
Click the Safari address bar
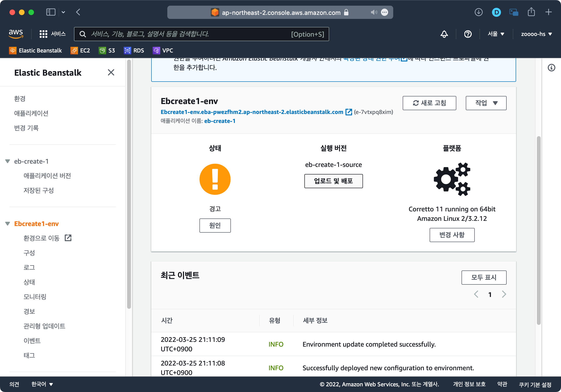[280, 12]
